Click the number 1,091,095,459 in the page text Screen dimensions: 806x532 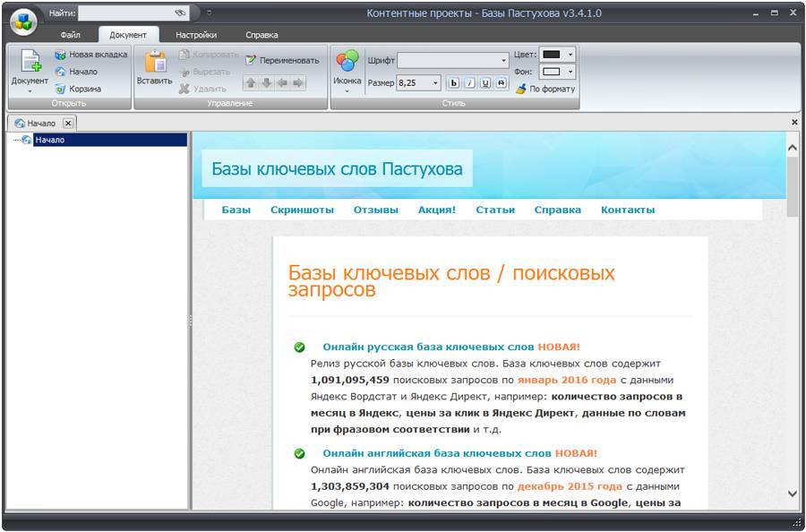pyautogui.click(x=350, y=381)
